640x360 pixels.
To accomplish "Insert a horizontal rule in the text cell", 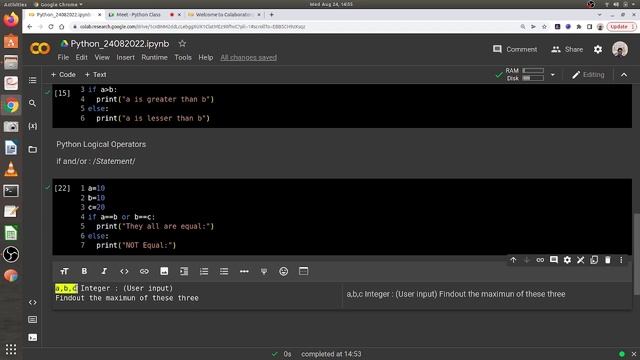I will 244,271.
